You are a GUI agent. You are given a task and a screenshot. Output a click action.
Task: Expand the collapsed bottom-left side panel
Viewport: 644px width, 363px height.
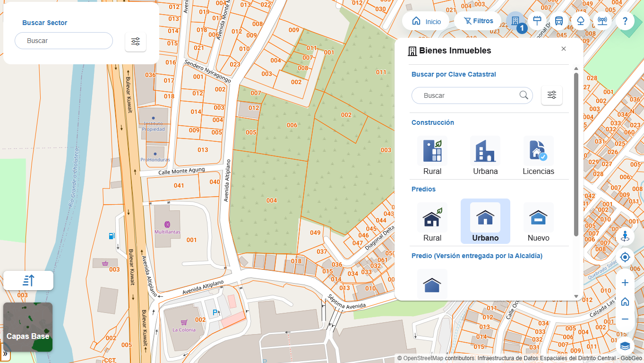(5, 354)
